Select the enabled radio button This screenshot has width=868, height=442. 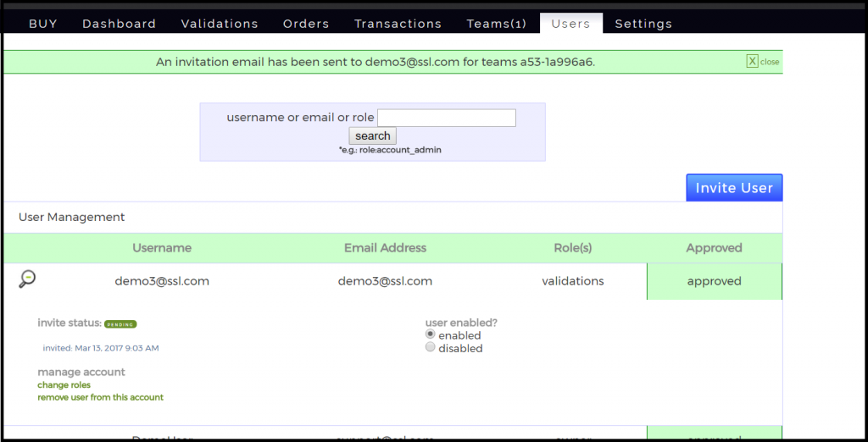coord(431,334)
